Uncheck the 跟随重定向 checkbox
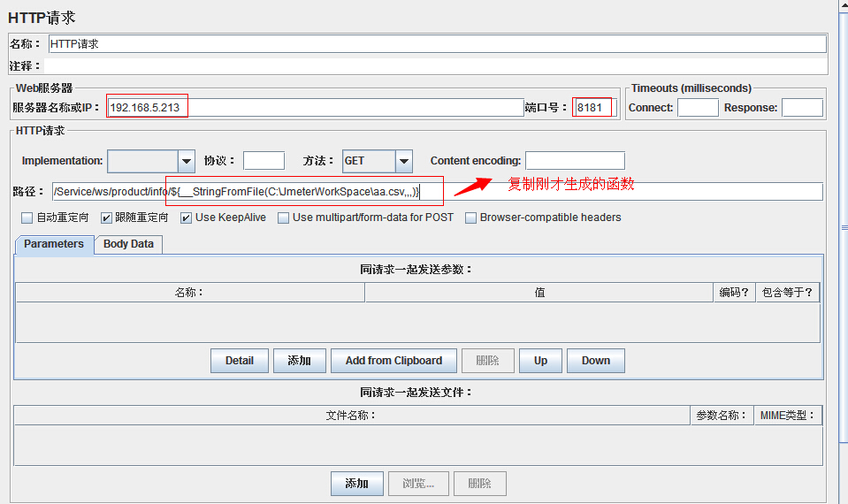Viewport: 848px width, 504px height. (106, 218)
